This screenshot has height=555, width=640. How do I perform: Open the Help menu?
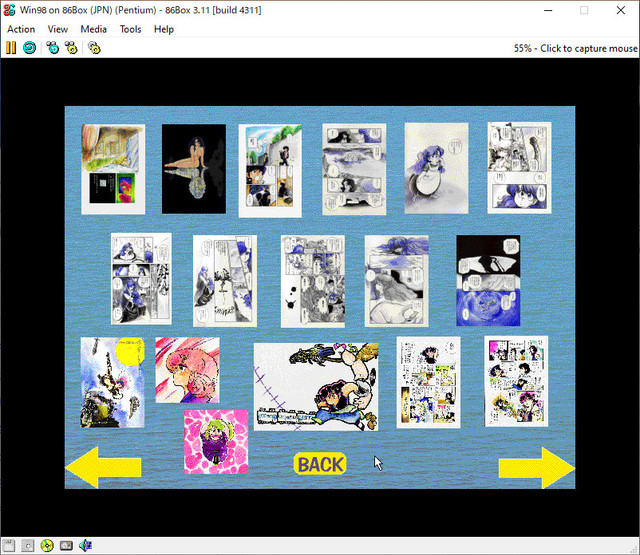click(164, 29)
